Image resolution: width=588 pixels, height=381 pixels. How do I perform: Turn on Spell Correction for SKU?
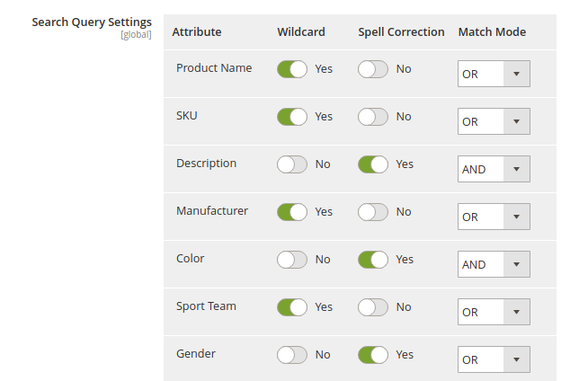373,117
